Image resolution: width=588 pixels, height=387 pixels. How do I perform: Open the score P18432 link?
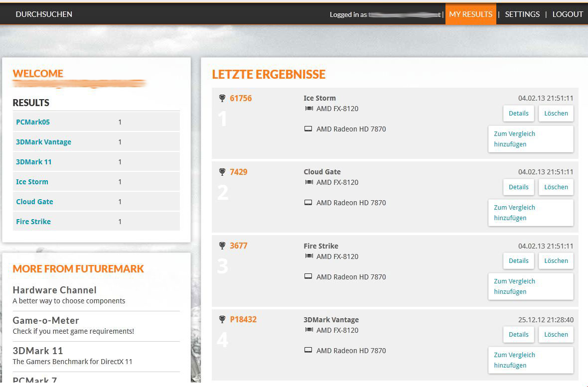click(243, 319)
